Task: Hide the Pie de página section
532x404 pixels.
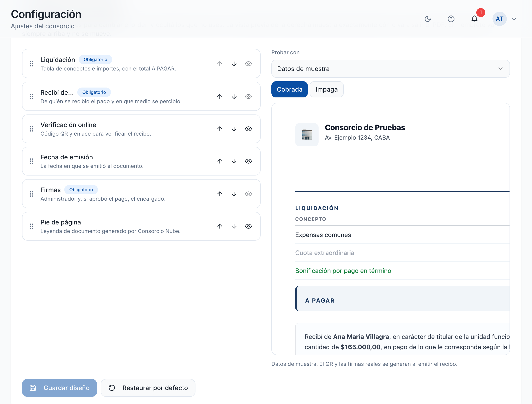Action: (248, 226)
